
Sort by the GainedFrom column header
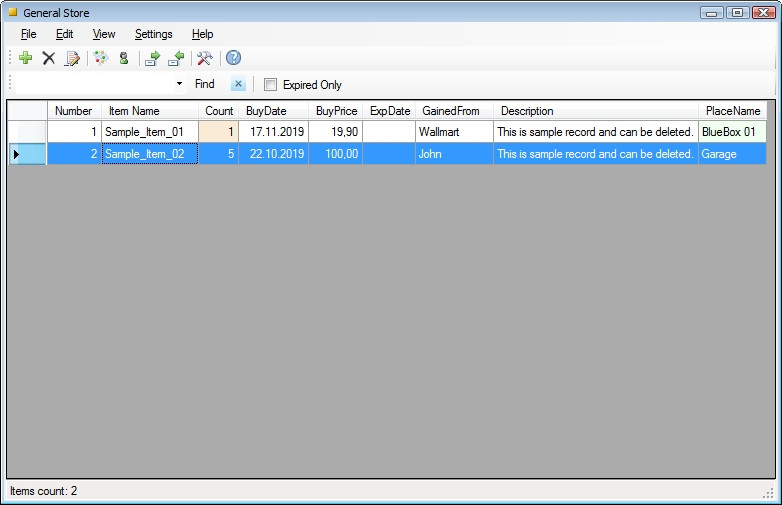click(454, 111)
